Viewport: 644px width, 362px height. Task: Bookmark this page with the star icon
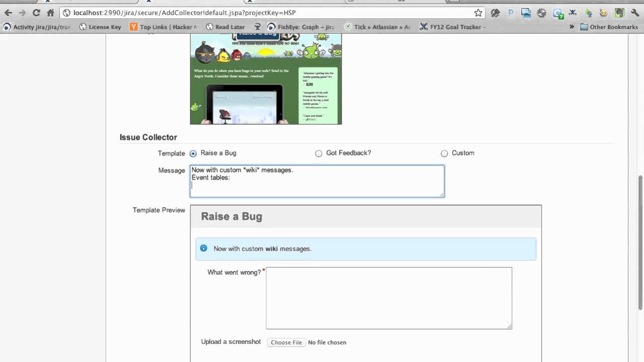[478, 13]
